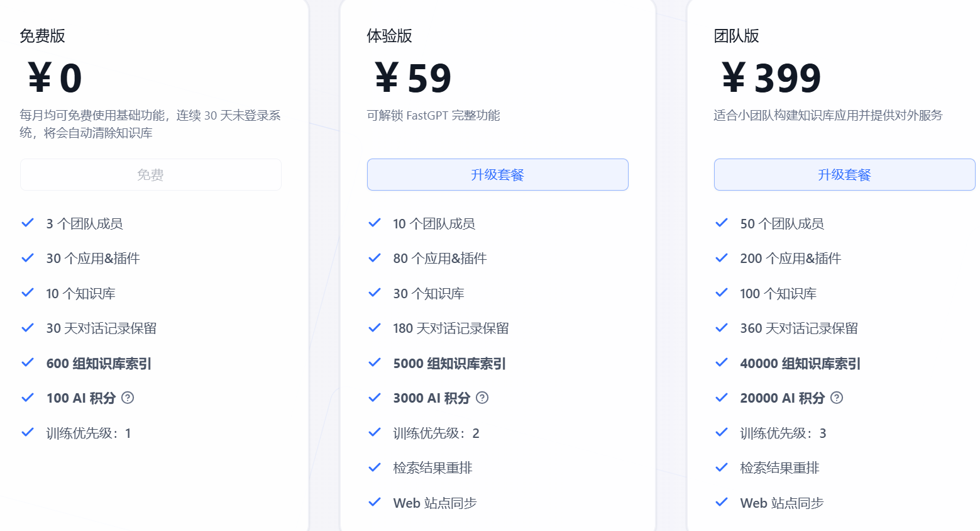This screenshot has height=531, width=980.
Task: Select the 免费版 plan title
Action: coord(42,36)
